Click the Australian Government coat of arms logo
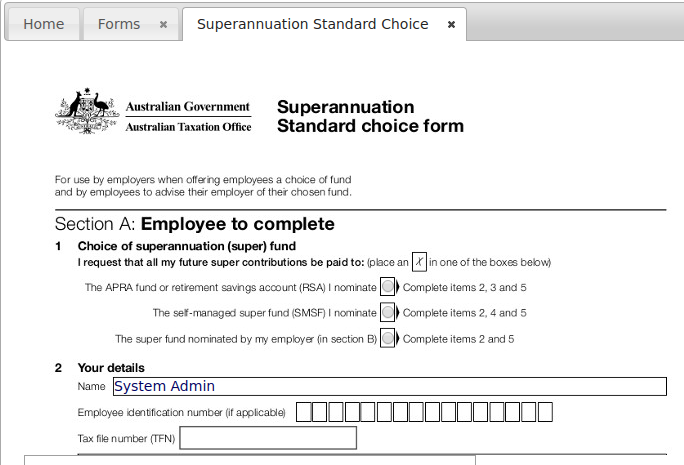This screenshot has width=684, height=465. click(x=87, y=111)
